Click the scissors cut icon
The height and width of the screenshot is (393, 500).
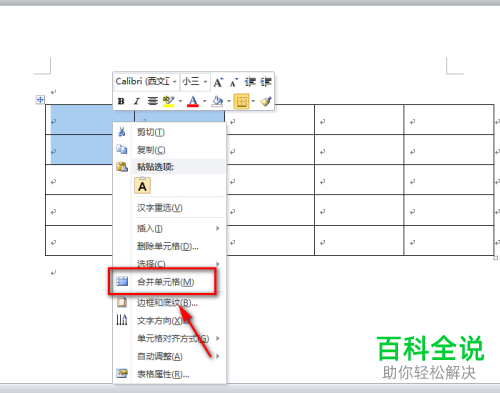click(122, 132)
